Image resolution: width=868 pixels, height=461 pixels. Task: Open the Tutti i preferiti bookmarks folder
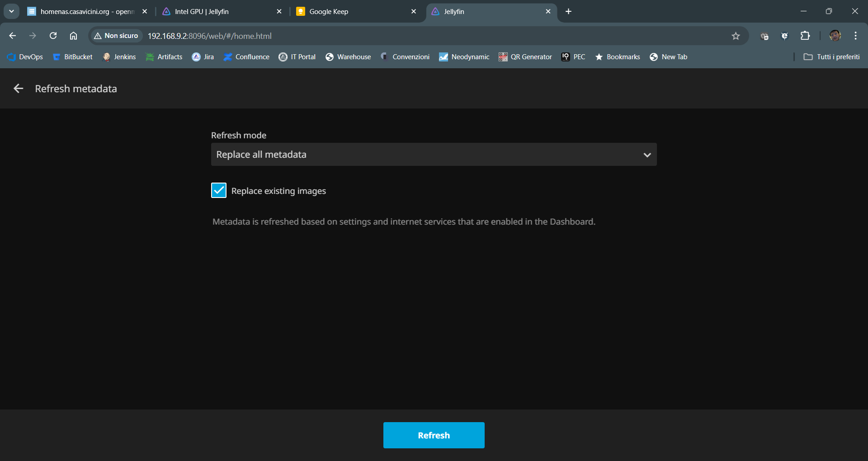832,57
